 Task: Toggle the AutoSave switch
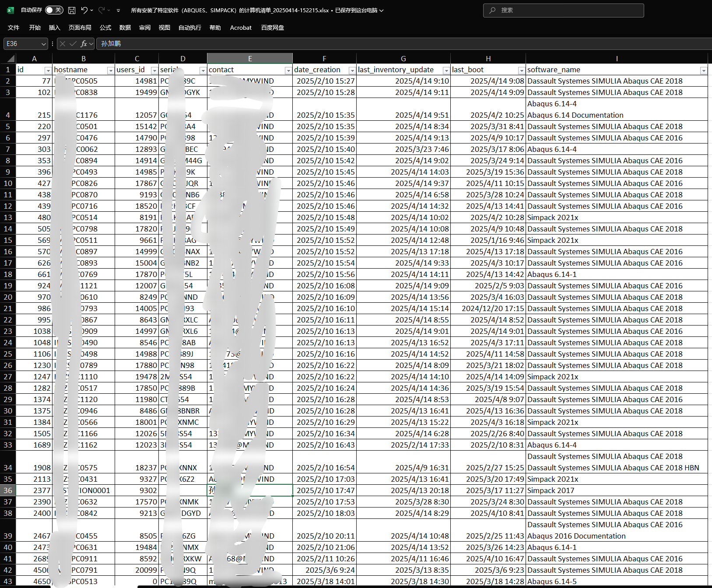pyautogui.click(x=54, y=10)
